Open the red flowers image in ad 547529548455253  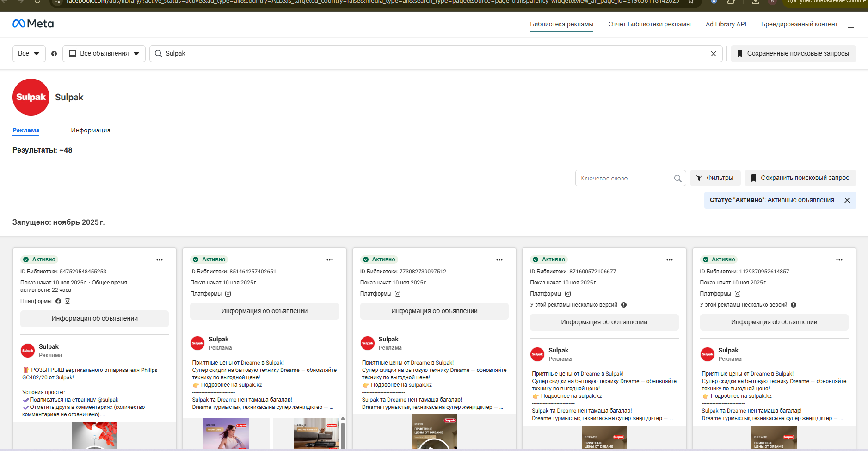[x=94, y=435]
